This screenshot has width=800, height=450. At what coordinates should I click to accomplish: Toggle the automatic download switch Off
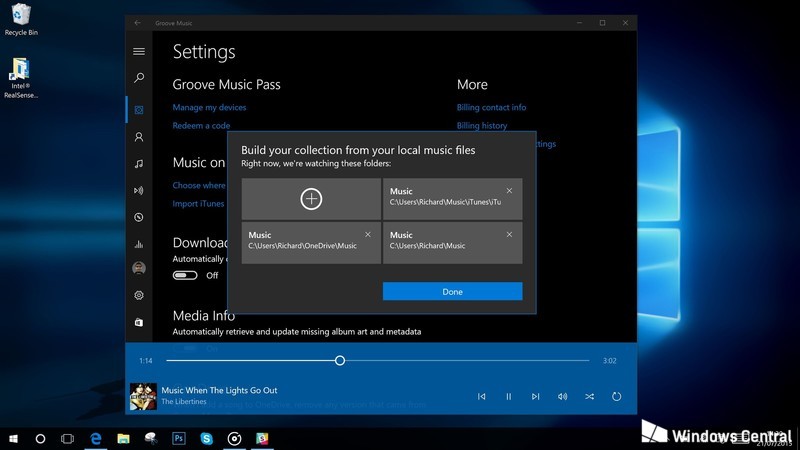[x=185, y=276]
